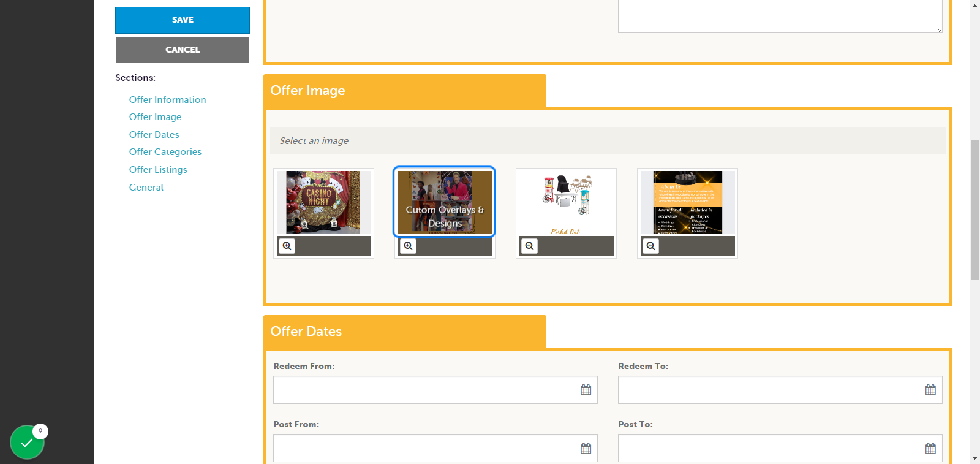This screenshot has width=980, height=464.
Task: Zoom the Casino Night image
Action: point(287,246)
